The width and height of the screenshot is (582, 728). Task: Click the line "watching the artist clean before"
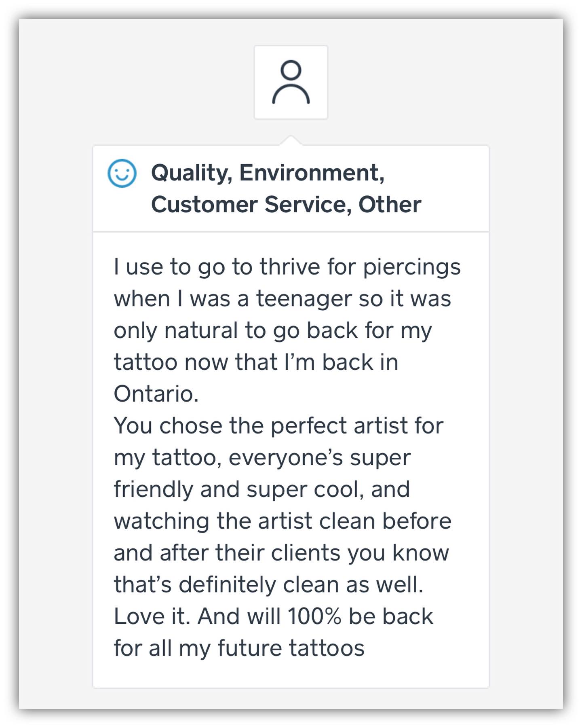point(282,521)
